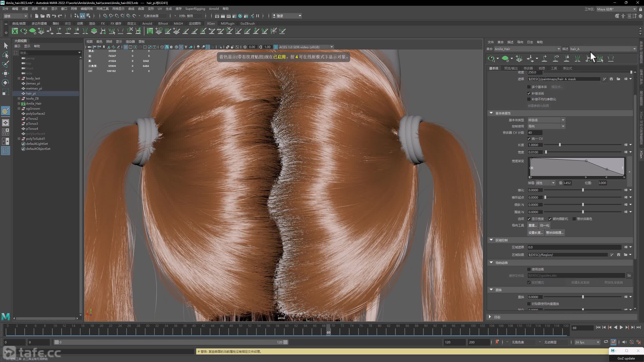Click the loop playback icon

(x=606, y=342)
